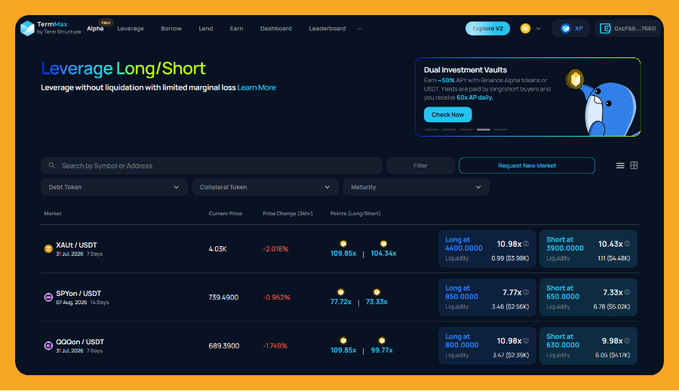Screen dimensions: 679x391
Task: Click the XAUt token icon
Action: 48,249
